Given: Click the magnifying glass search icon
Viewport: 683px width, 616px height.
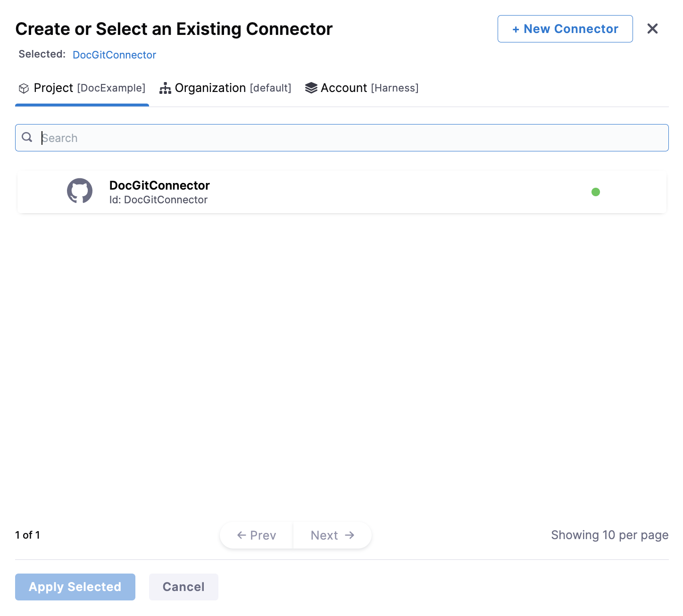Looking at the screenshot, I should coord(27,137).
